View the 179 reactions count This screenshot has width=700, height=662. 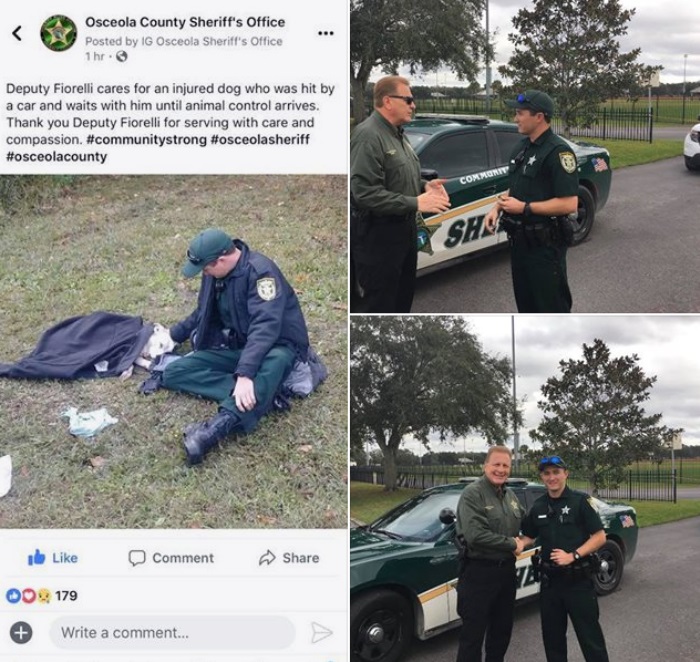66,595
